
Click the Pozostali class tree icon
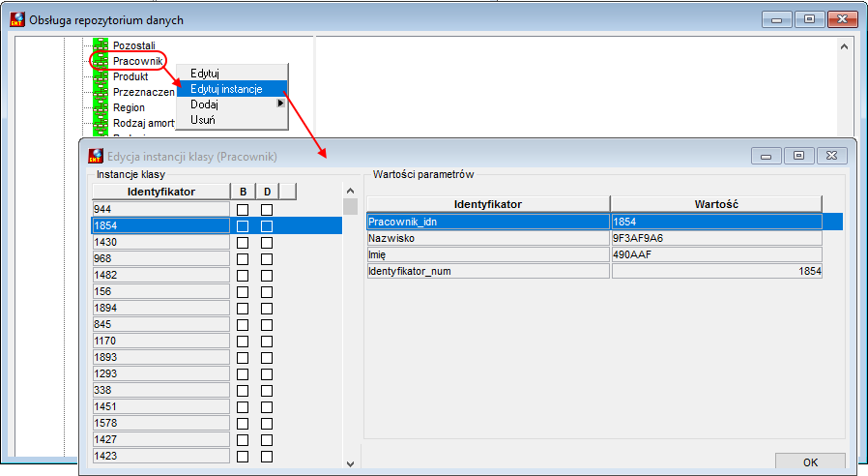(101, 45)
